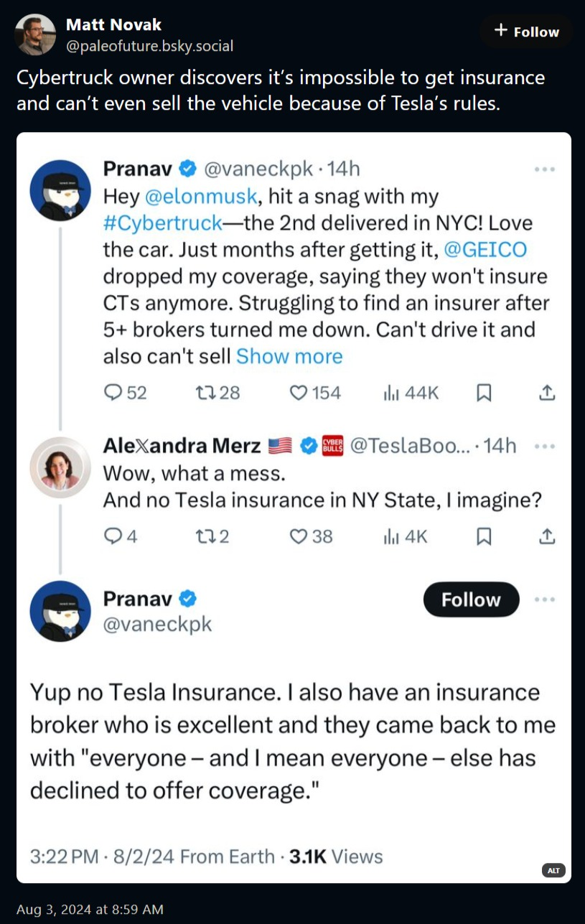This screenshot has height=924, width=585.
Task: Share Alexandra Merz's tweet
Action: click(546, 536)
